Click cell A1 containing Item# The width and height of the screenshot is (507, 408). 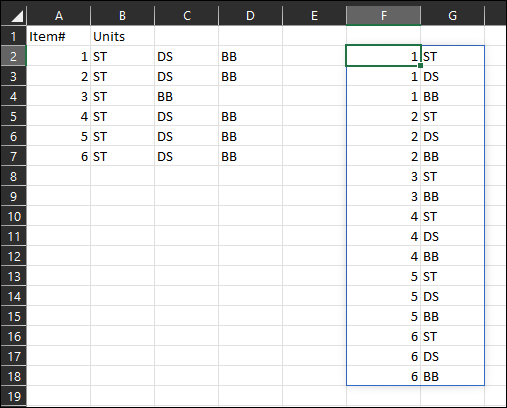click(x=58, y=36)
